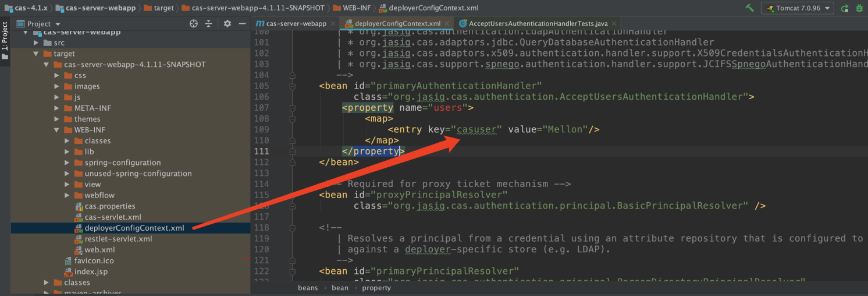Open Project panel settings gear

coord(227,24)
